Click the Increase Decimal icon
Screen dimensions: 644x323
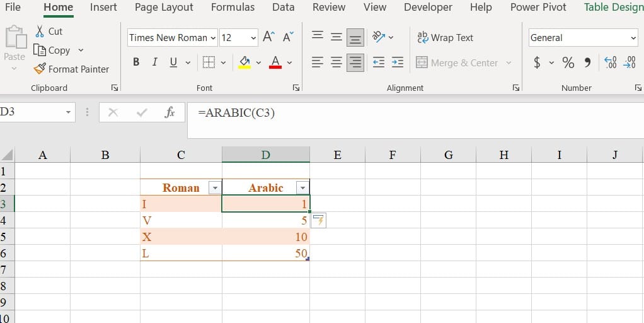[x=610, y=62]
